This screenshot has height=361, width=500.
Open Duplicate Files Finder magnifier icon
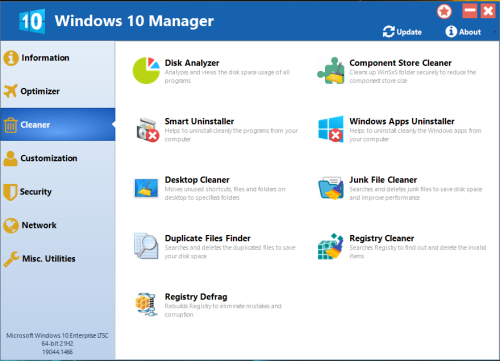click(x=146, y=246)
